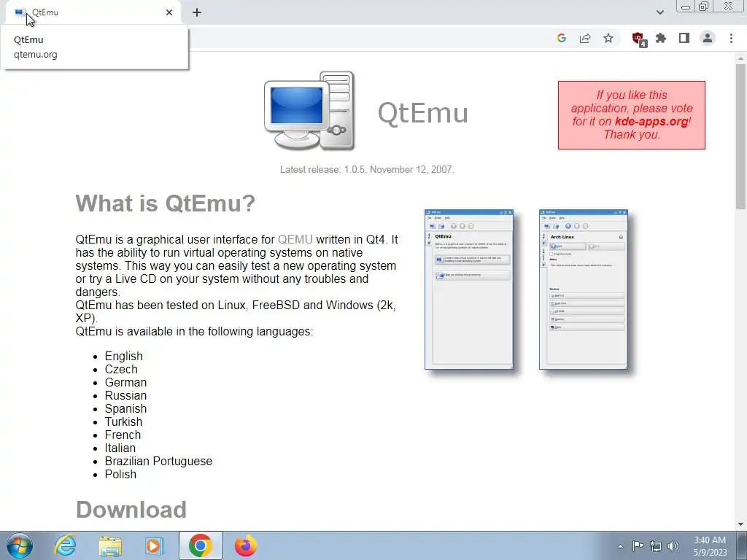Click the Download heading
This screenshot has height=560, width=747.
[131, 510]
